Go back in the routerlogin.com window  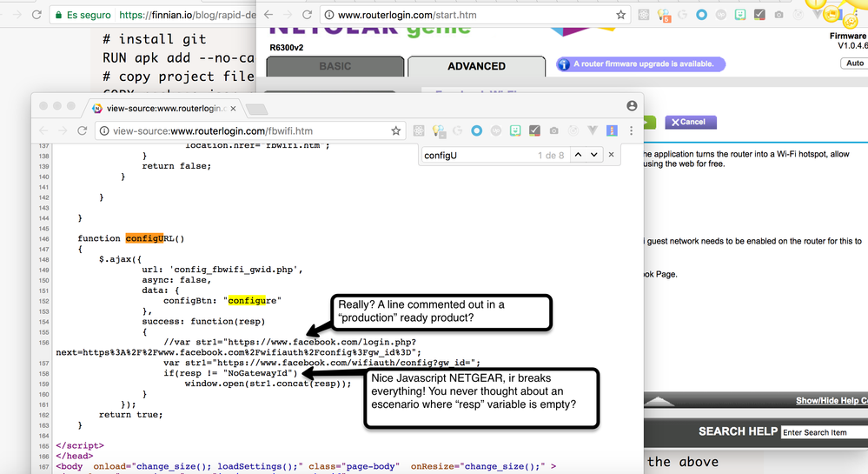[268, 15]
